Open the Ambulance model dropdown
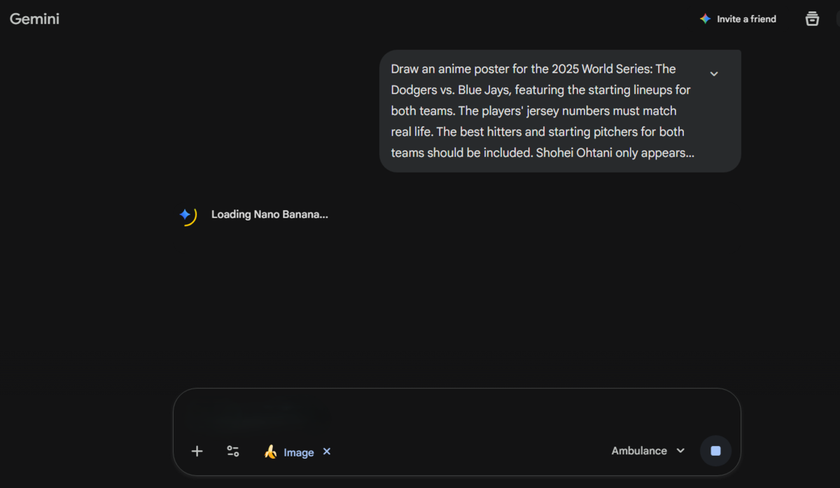The height and width of the screenshot is (488, 840). 640,451
